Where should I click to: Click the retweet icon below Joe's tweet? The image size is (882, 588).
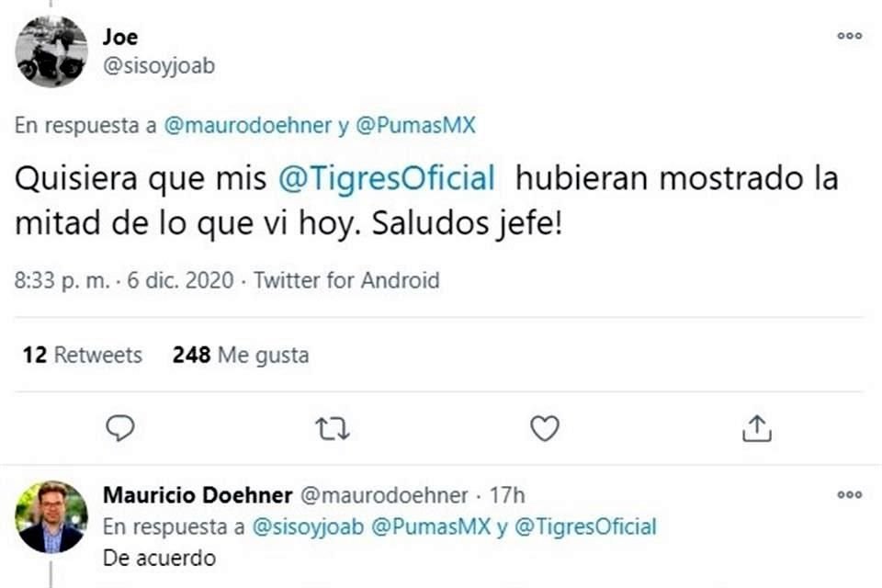(x=333, y=427)
